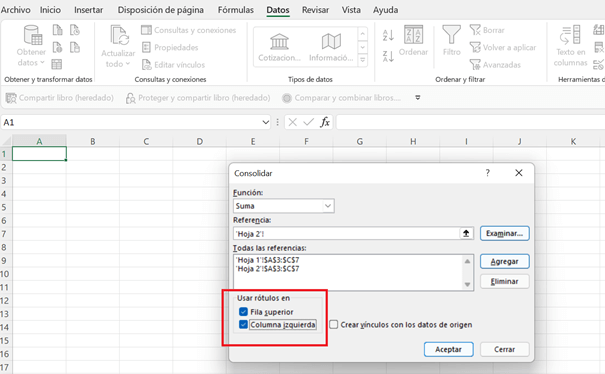Open Propiedades in connections group

[170, 47]
